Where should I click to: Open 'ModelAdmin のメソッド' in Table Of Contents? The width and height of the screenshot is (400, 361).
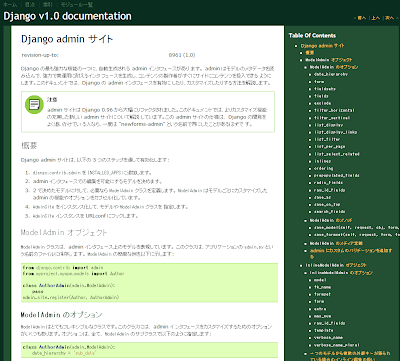coord(331,220)
